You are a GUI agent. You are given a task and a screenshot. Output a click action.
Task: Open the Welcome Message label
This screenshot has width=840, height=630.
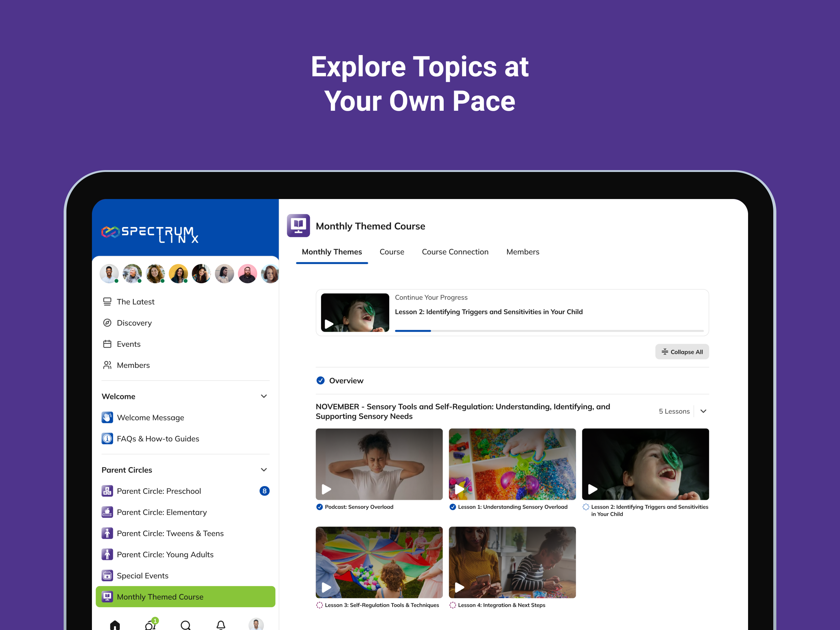coord(150,417)
